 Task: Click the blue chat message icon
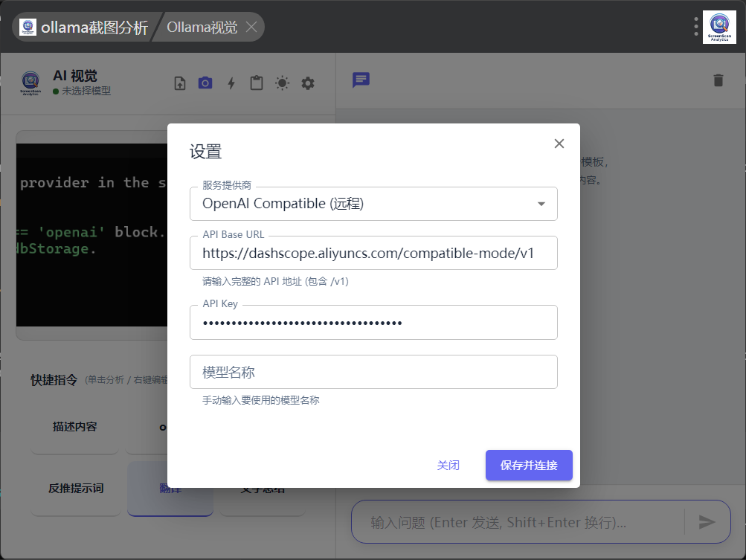361,80
